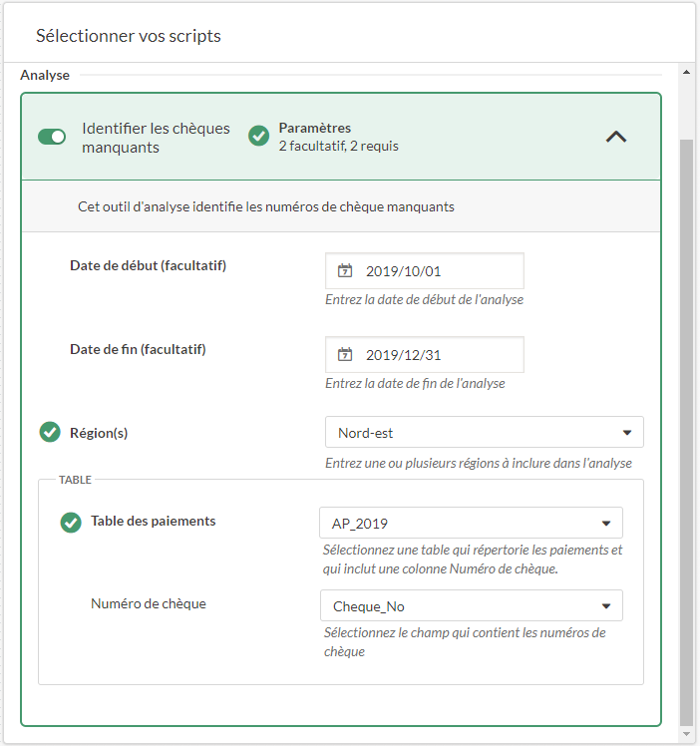The height and width of the screenshot is (746, 700).
Task: Click the Identifier les chèques manquants title
Action: click(156, 138)
